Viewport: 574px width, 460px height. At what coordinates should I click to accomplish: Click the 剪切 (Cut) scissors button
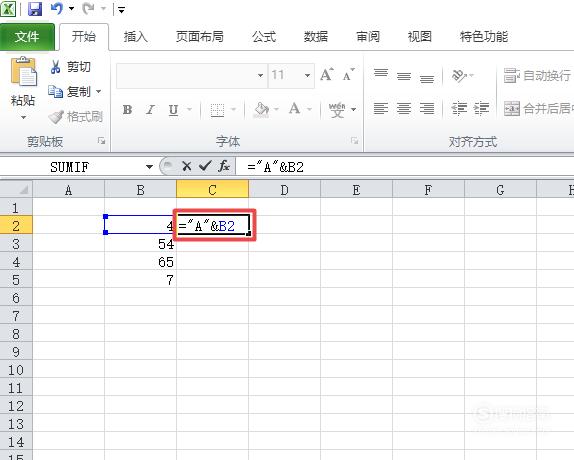pos(70,67)
